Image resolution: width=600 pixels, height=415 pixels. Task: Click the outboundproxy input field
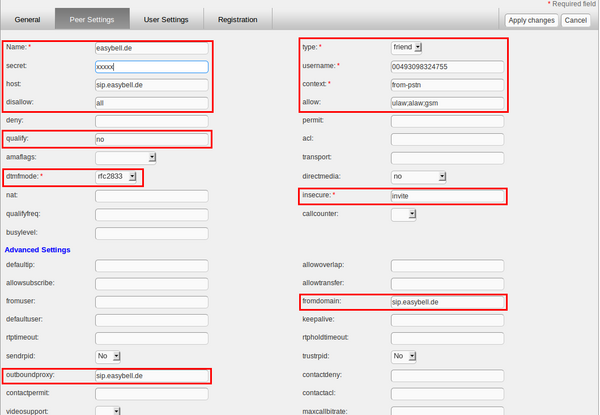point(152,376)
